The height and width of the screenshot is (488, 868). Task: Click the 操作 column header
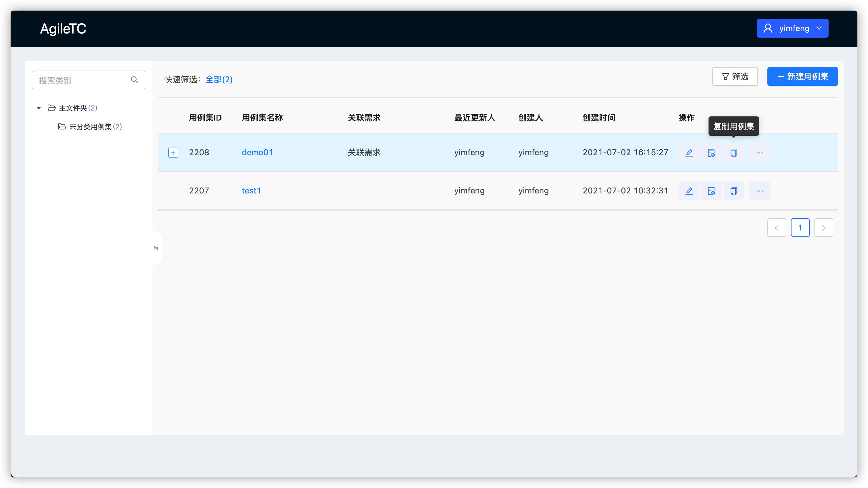click(x=686, y=118)
